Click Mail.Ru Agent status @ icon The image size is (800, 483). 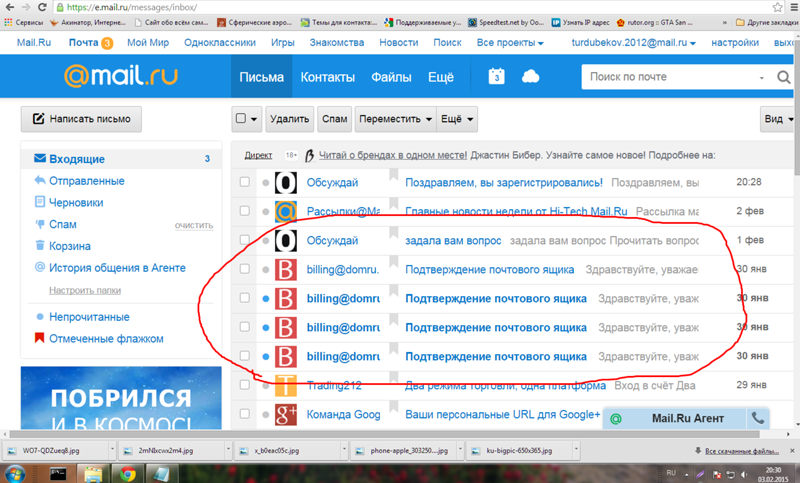tap(616, 419)
